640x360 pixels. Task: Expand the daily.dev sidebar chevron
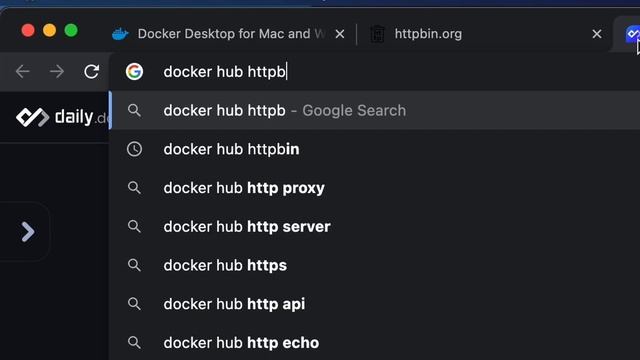[x=27, y=232]
